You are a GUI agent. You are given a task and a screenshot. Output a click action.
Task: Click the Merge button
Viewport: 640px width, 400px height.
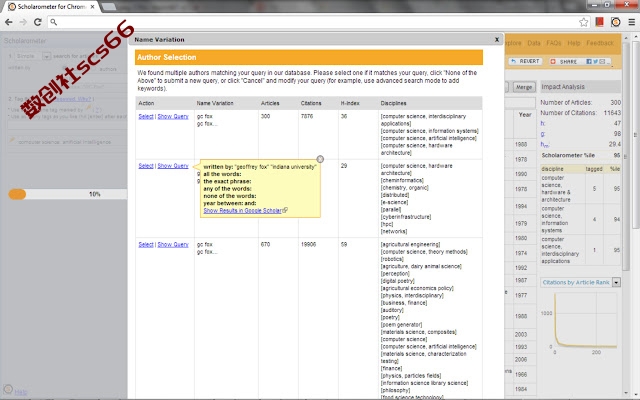pyautogui.click(x=524, y=87)
